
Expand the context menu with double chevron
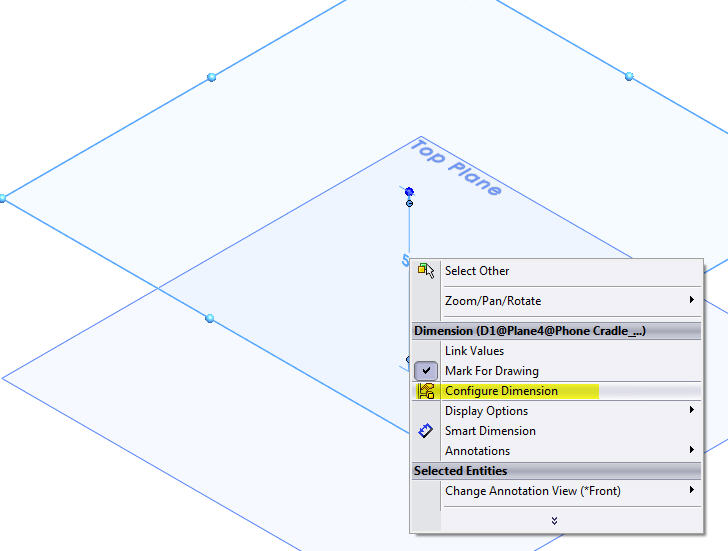pyautogui.click(x=554, y=521)
